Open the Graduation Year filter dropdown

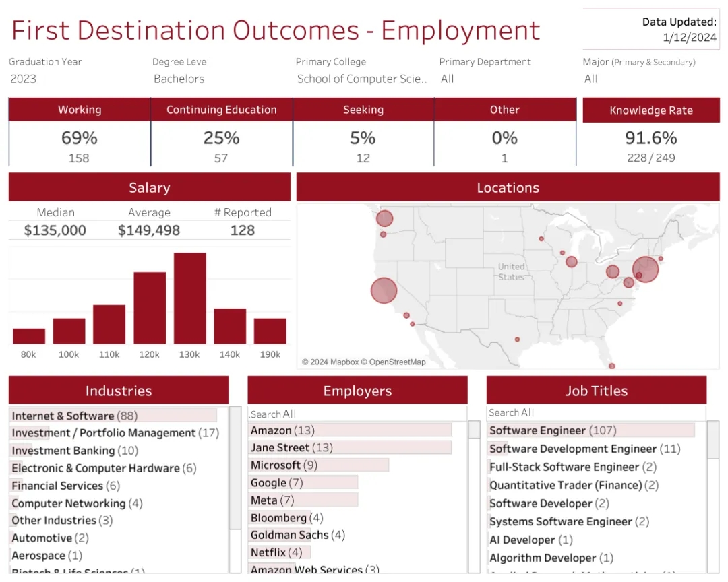click(74, 79)
